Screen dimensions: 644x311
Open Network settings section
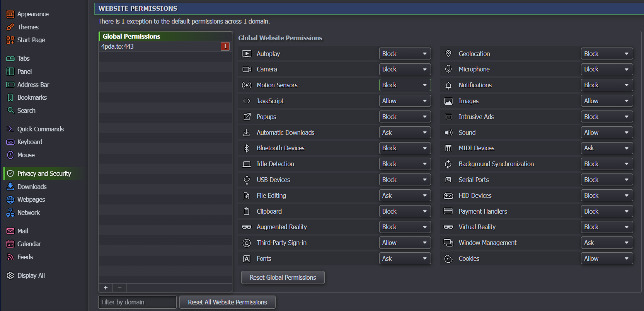(x=23, y=212)
